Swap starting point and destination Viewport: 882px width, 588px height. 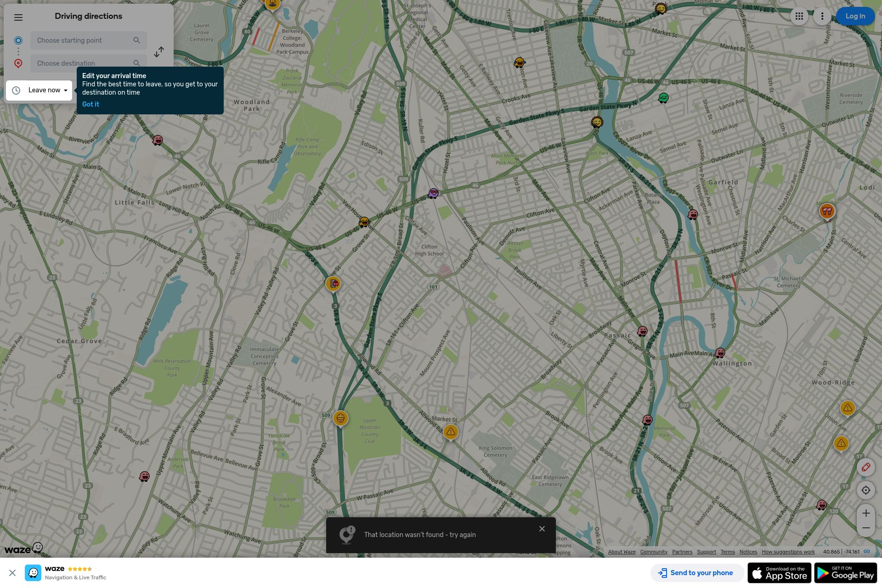[159, 52]
